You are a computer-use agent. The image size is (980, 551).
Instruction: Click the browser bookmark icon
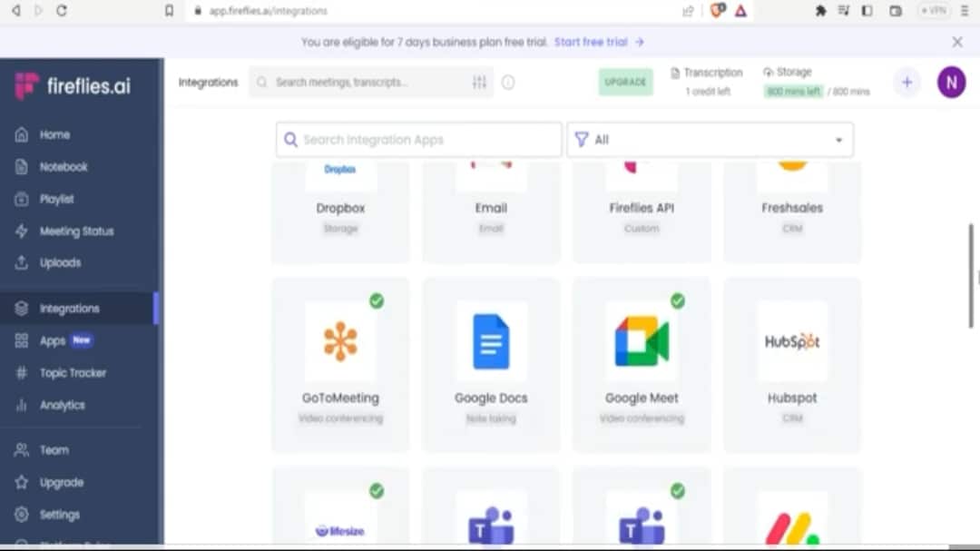170,11
